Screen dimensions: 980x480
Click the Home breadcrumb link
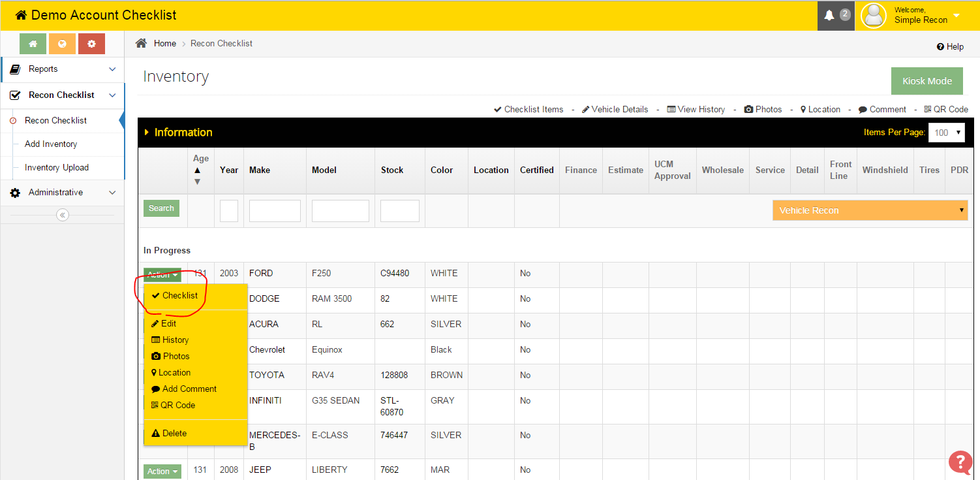click(165, 43)
